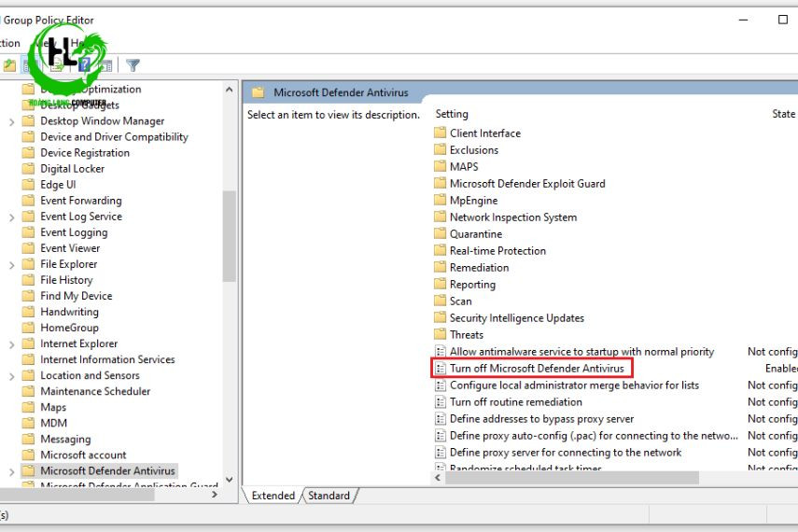The image size is (798, 532).
Task: Expand the Internet Explorer tree node
Action: (x=12, y=344)
